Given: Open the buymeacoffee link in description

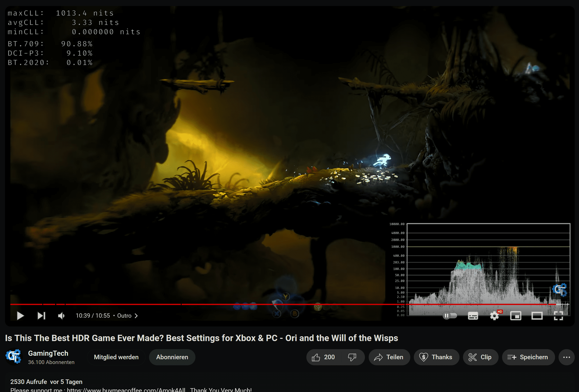Looking at the screenshot, I should 126,389.
